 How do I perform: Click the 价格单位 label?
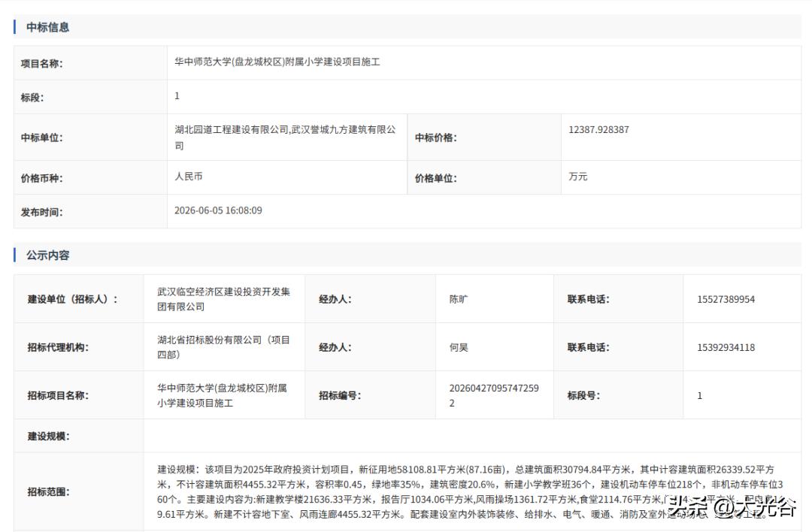(x=435, y=178)
